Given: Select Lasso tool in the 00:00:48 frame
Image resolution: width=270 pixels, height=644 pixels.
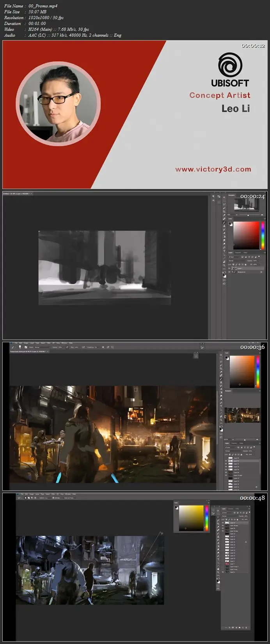Looking at the screenshot, I should pos(218,517).
